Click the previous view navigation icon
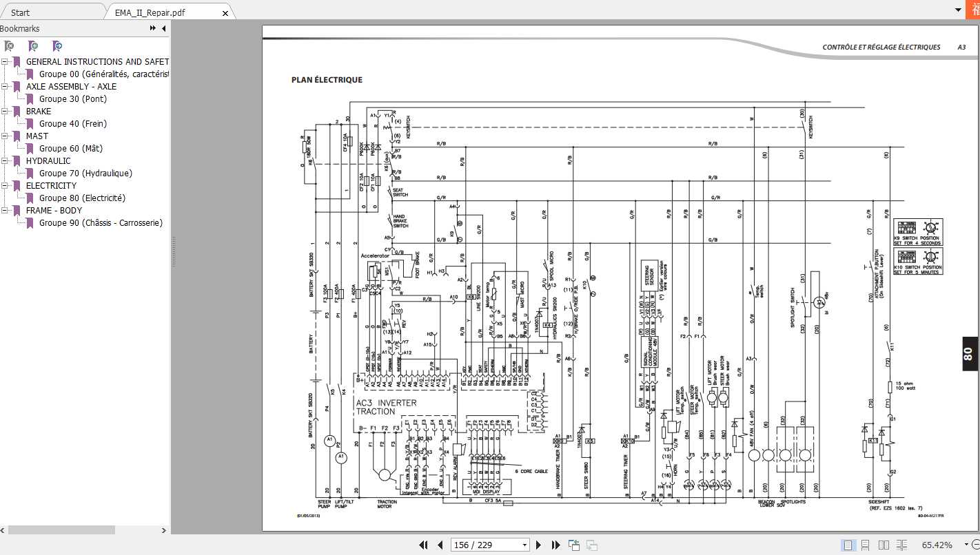Screen dimensions: 980x555 [x=573, y=545]
